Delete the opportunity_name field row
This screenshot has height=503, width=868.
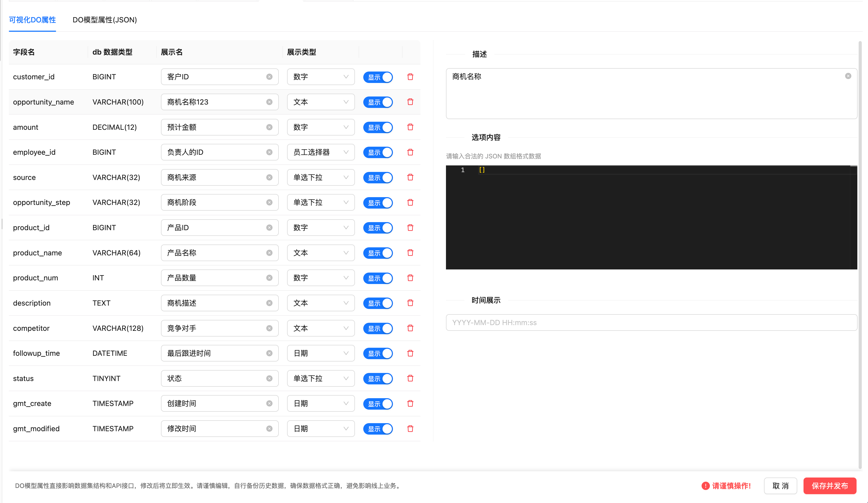(410, 102)
